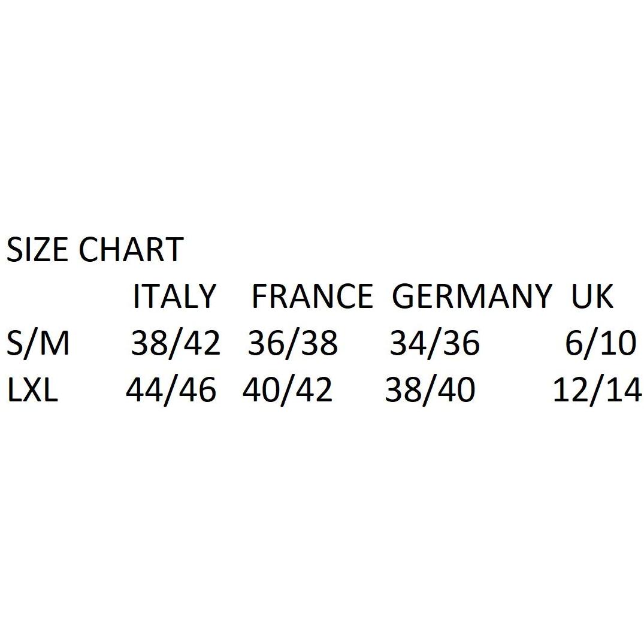644x644 pixels.
Task: Click the word CHART in the title
Action: tap(131, 250)
